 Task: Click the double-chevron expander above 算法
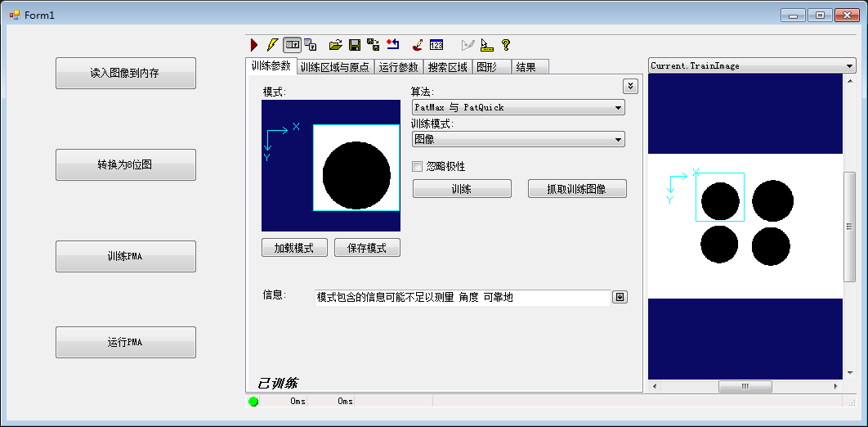[x=630, y=86]
